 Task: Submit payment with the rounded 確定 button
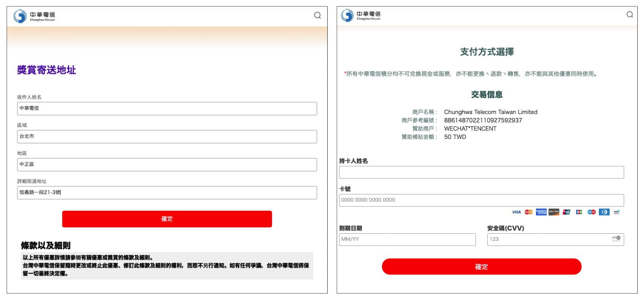click(481, 267)
